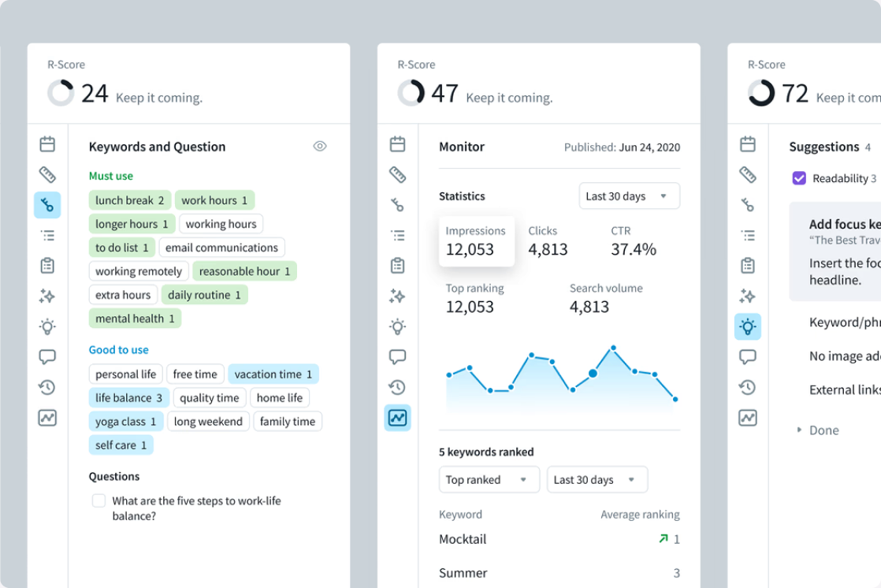881x588 pixels.
Task: Open clipboard icon in Monitor panel sidebar
Action: (x=397, y=266)
